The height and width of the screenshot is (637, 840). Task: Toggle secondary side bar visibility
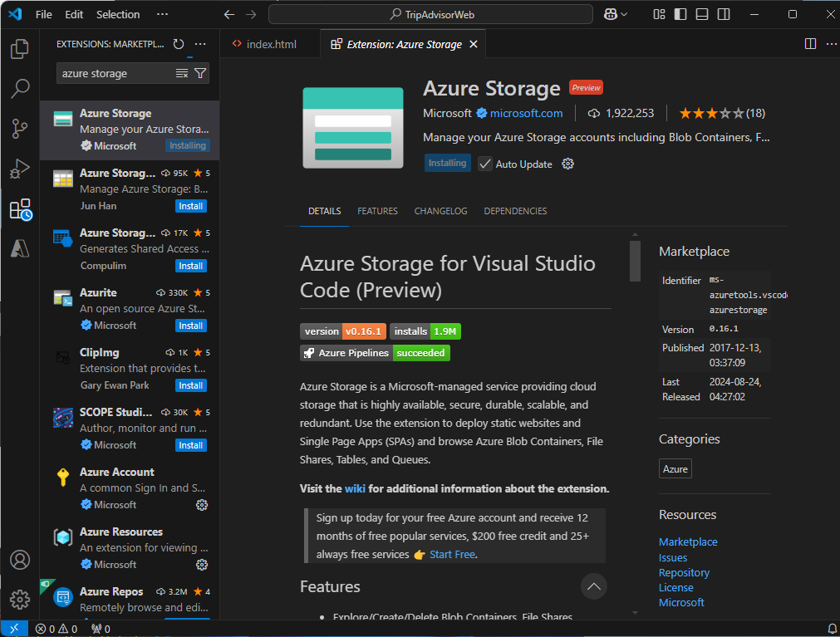click(x=724, y=14)
